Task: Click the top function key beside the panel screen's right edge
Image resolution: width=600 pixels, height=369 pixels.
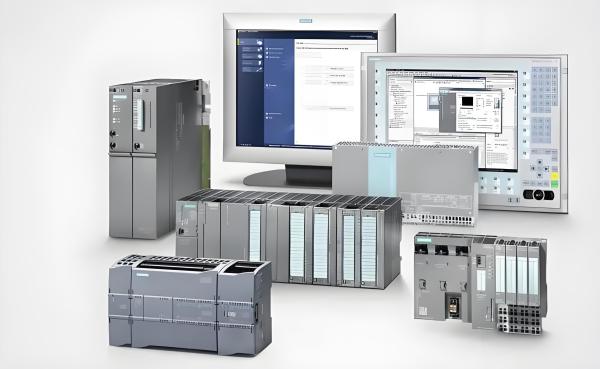Action: click(x=524, y=73)
